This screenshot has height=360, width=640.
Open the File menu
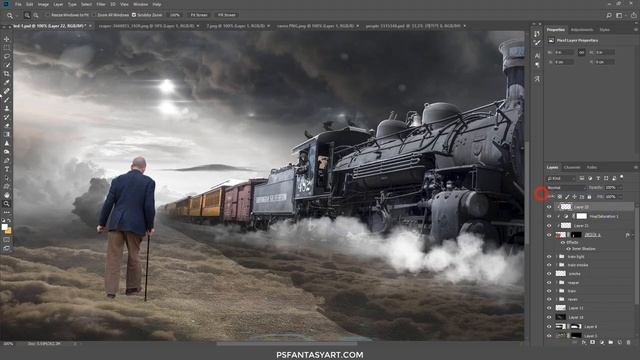[x=18, y=4]
